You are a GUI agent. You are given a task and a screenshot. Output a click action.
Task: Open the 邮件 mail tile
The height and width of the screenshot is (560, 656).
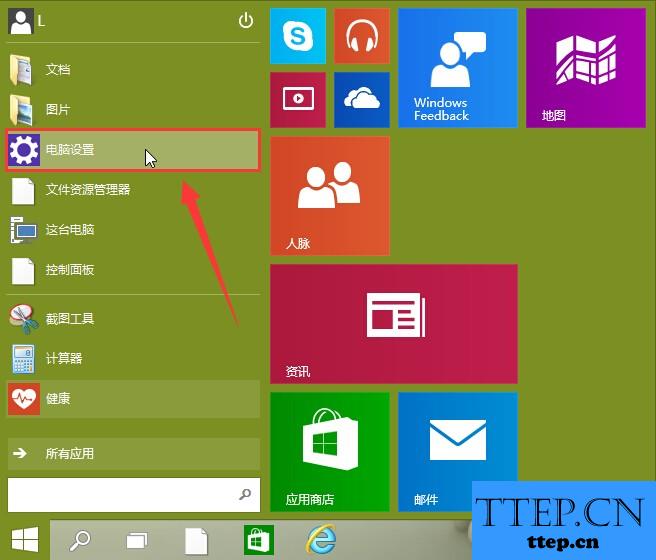(458, 452)
